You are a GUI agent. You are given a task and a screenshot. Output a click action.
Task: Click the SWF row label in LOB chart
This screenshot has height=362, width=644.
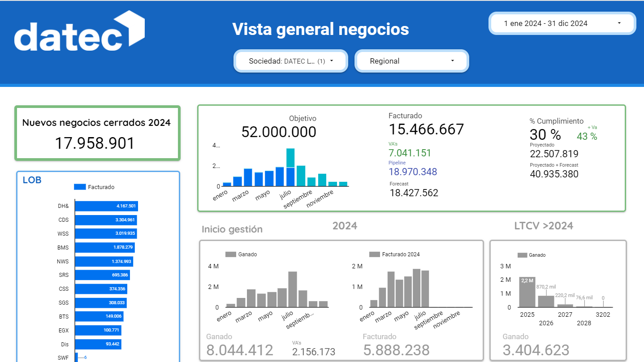pyautogui.click(x=63, y=358)
